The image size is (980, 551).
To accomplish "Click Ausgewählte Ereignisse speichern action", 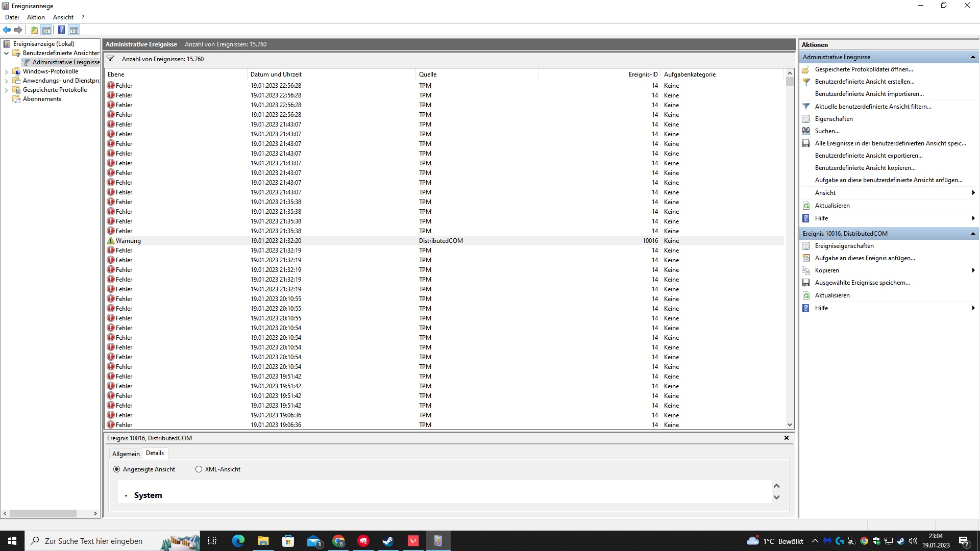I will (862, 283).
